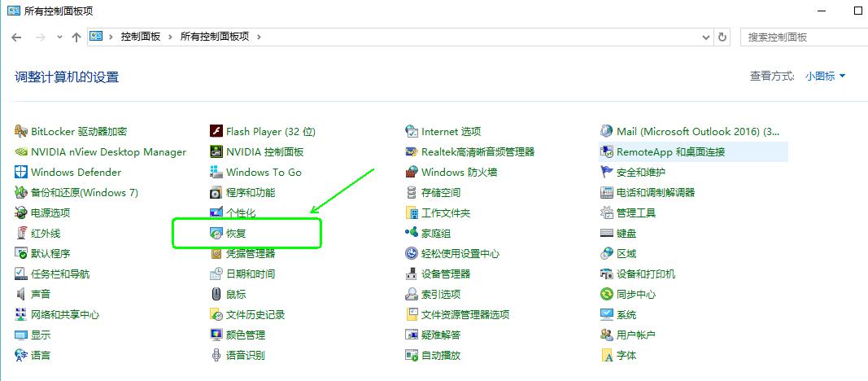Click the 电源选项 icon
The image size is (868, 381).
point(21,212)
